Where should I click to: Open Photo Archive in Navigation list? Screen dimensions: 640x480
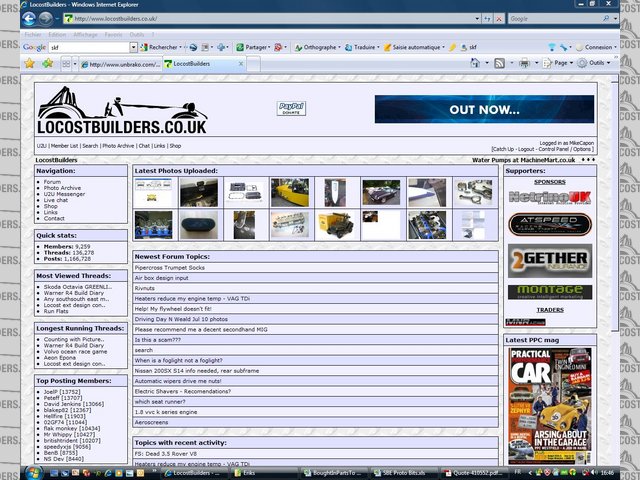[x=62, y=188]
